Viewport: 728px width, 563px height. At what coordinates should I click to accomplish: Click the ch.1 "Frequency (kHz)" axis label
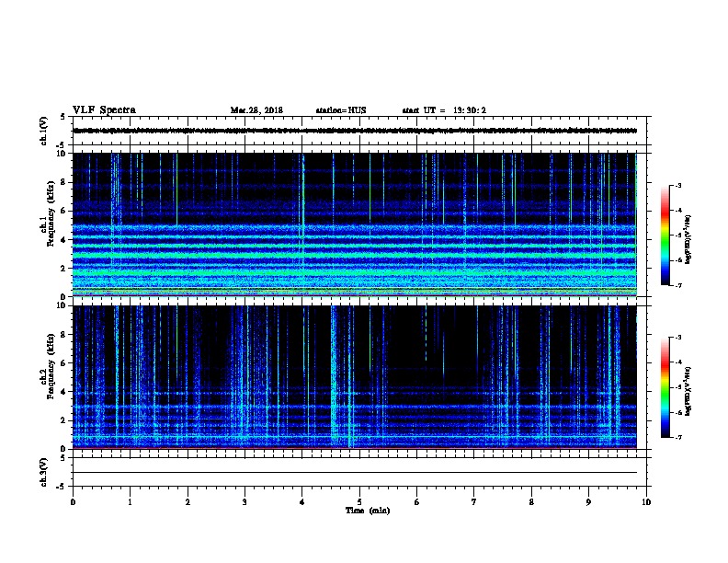pyautogui.click(x=51, y=213)
